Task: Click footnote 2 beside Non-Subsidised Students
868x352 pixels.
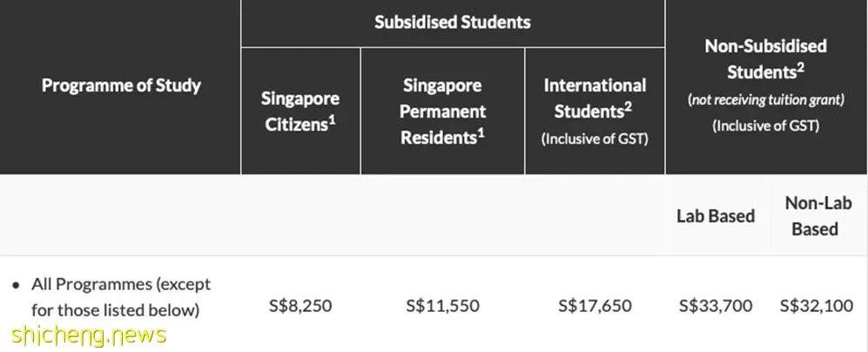Action: [800, 67]
